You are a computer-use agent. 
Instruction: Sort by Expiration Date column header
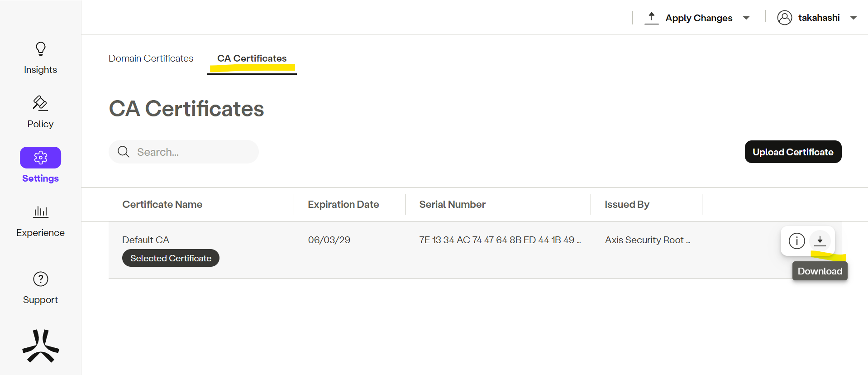pyautogui.click(x=343, y=205)
